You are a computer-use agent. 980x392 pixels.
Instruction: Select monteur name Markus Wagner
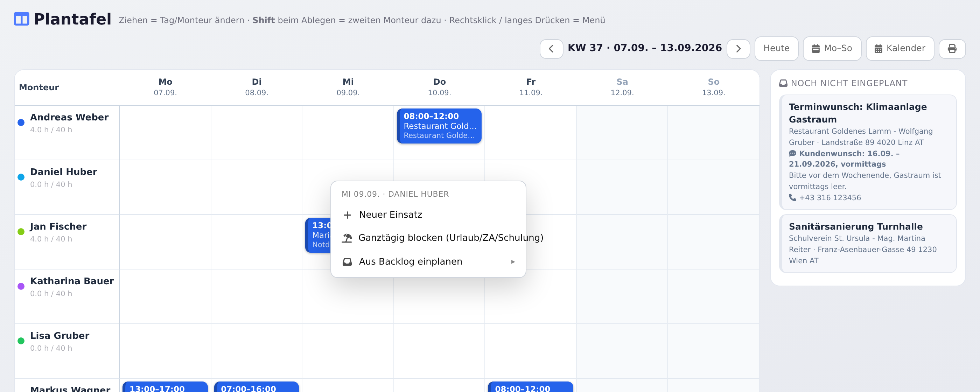click(x=70, y=388)
